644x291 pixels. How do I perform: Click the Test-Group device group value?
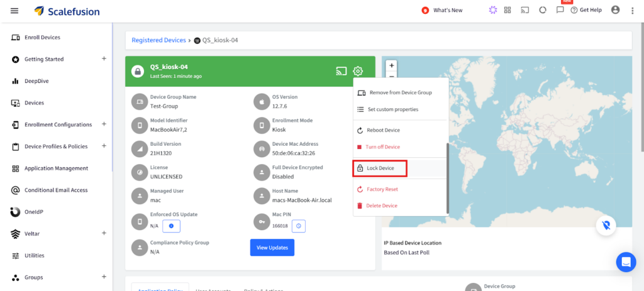164,106
